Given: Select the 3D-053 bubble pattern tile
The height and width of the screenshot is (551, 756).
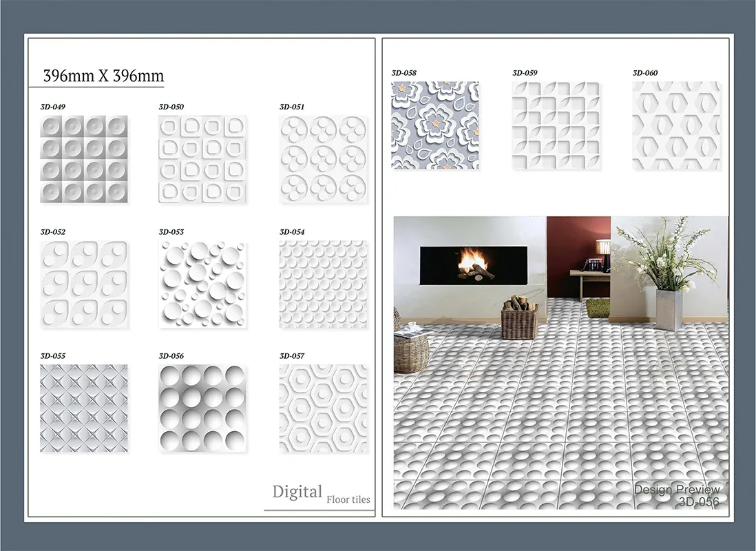Looking at the screenshot, I should coord(202,284).
